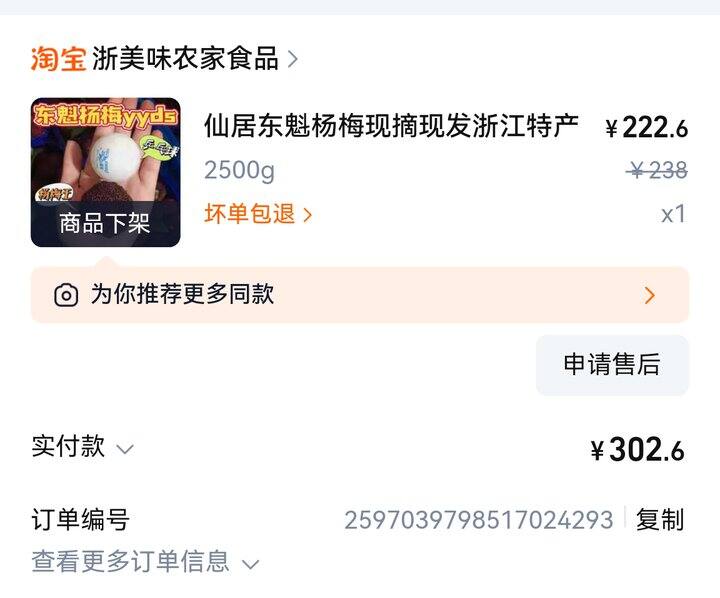Screen dimensions: 720x598
Task: Click the orange arrow on recommendation banner
Action: pos(649,295)
